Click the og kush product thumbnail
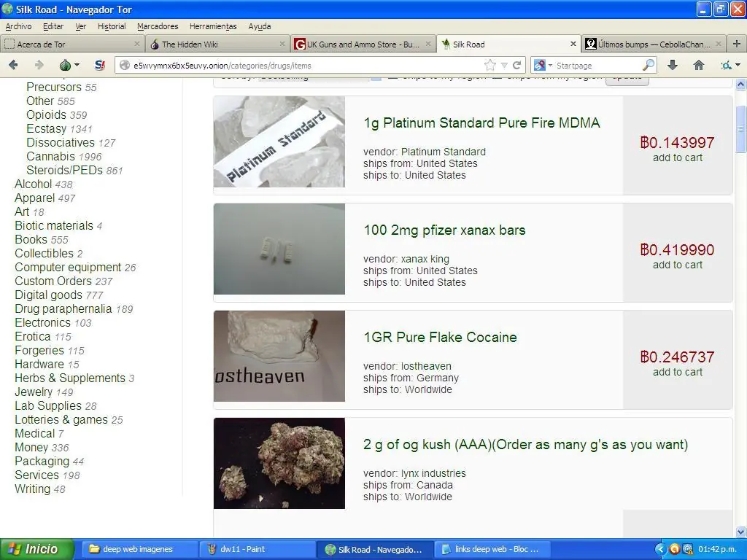Screen dimensions: 747x560 279,463
